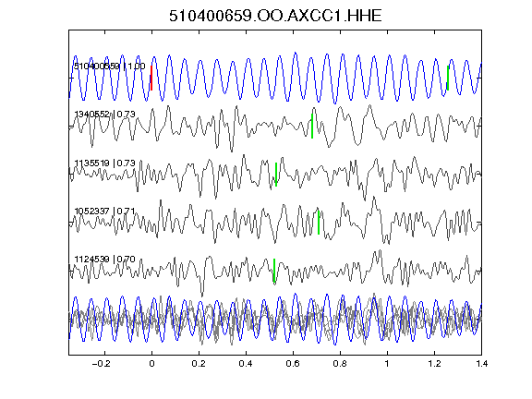Click the label 1340552 | 0.73
The height and width of the screenshot is (399, 532).
(104, 115)
